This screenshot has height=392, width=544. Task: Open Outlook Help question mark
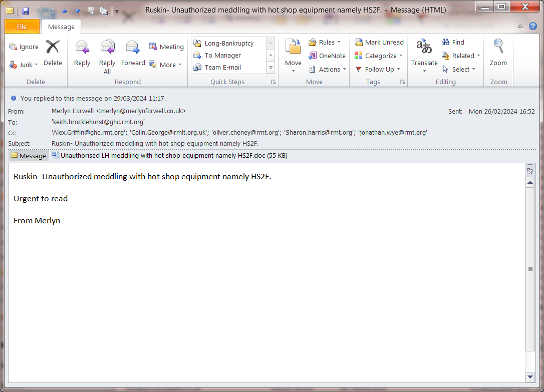coord(533,27)
